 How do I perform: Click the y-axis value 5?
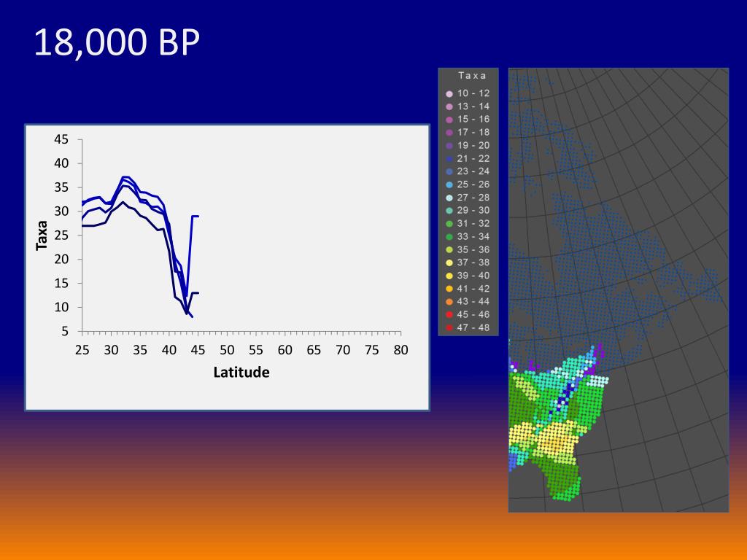coord(65,332)
